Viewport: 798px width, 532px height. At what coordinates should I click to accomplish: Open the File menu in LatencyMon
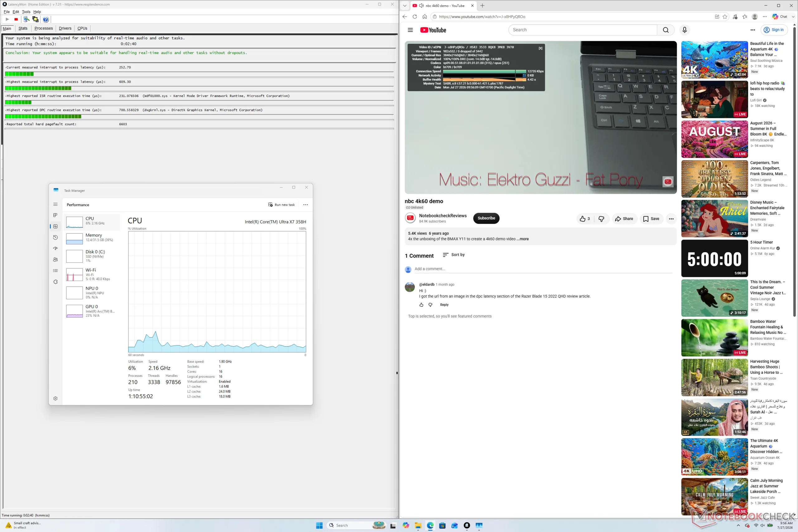7,12
